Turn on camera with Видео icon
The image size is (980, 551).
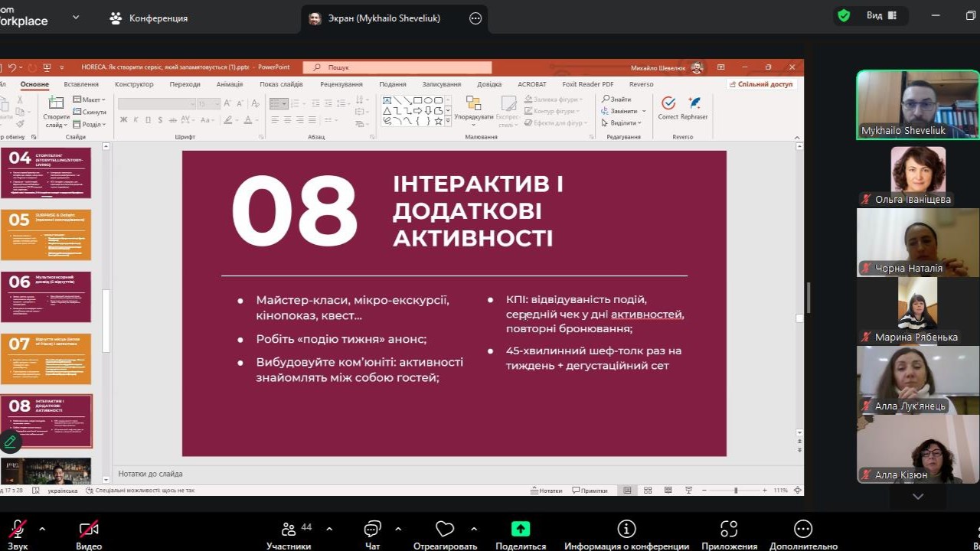pyautogui.click(x=89, y=530)
